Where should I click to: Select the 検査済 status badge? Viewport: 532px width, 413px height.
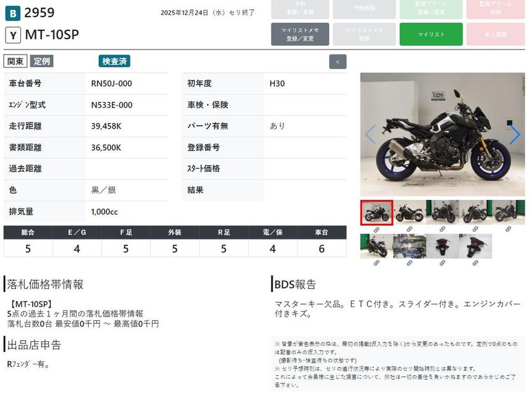tap(114, 61)
